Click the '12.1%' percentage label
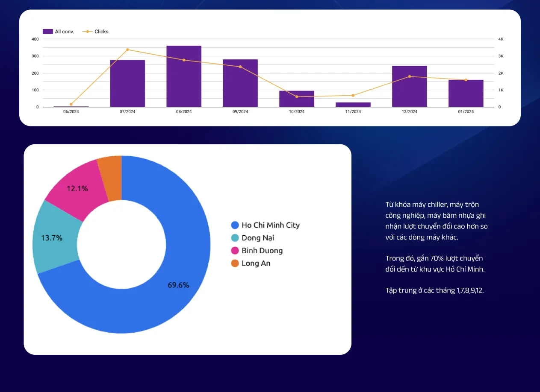The width and height of the screenshot is (540, 392). pos(77,188)
